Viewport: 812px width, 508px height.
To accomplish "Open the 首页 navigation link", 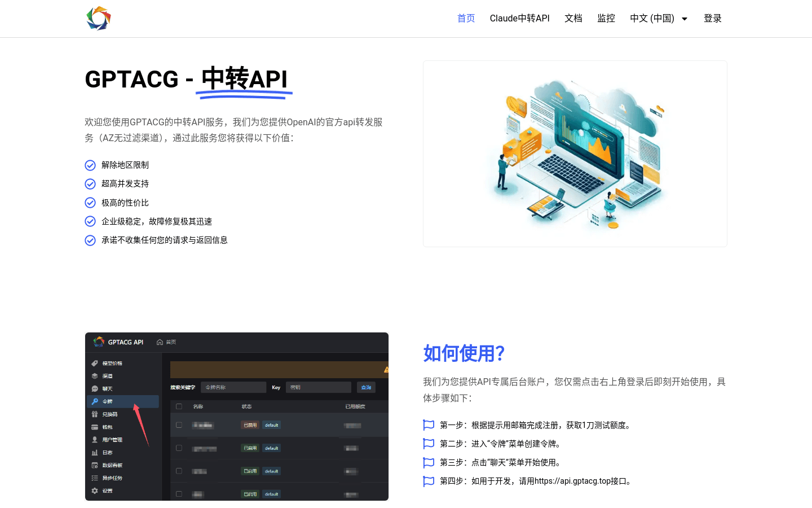I will tap(466, 19).
